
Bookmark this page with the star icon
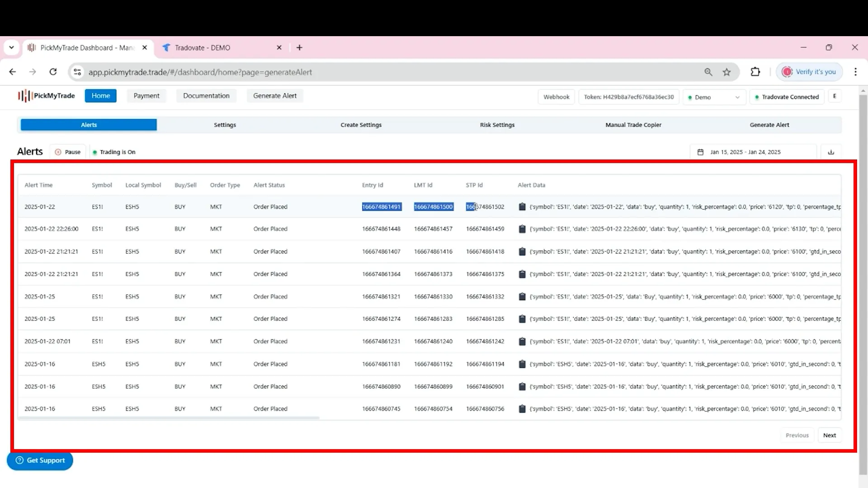[x=726, y=72]
